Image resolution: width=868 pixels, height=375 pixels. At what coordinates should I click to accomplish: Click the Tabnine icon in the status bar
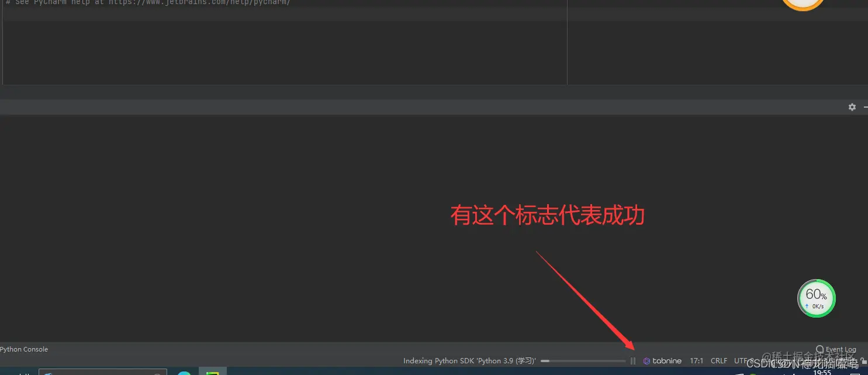[646, 360]
